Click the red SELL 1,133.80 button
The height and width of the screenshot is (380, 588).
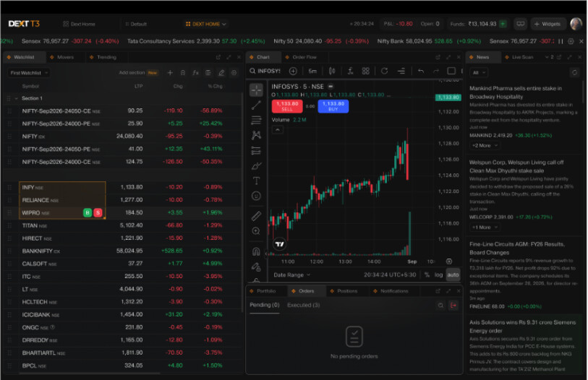(x=287, y=106)
